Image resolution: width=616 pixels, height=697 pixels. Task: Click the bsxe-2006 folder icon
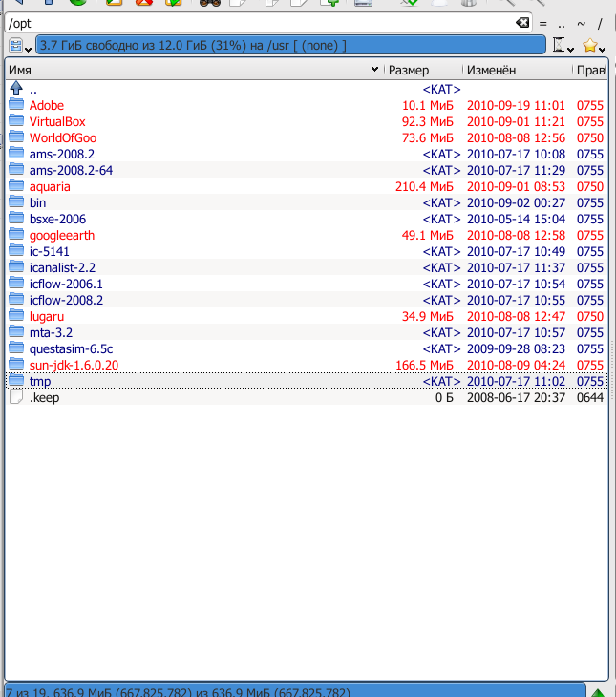[x=16, y=219]
